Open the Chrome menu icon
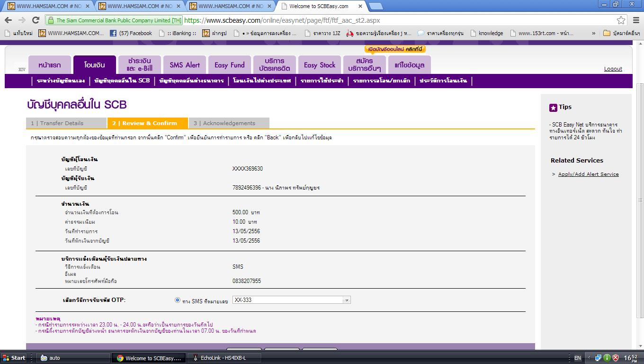Viewport: 644px width, 364px height. pos(635,20)
